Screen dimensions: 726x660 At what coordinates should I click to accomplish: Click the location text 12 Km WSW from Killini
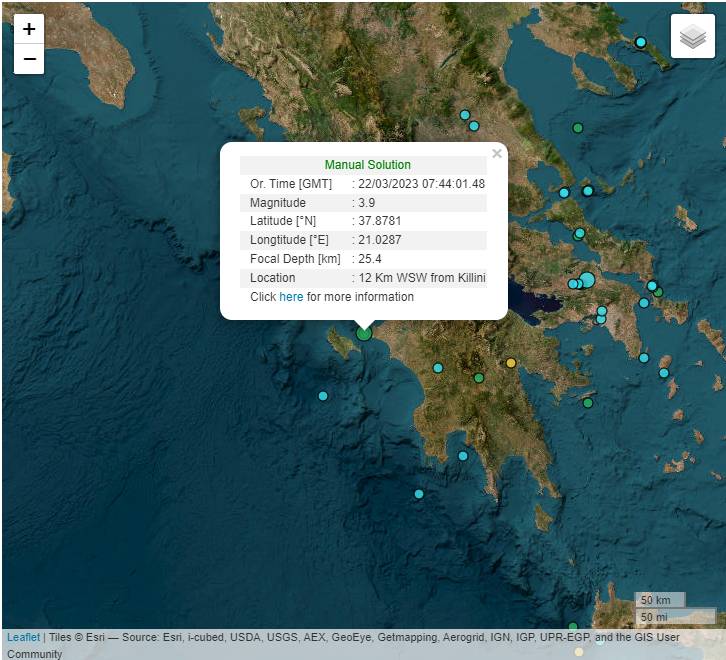[x=422, y=278]
